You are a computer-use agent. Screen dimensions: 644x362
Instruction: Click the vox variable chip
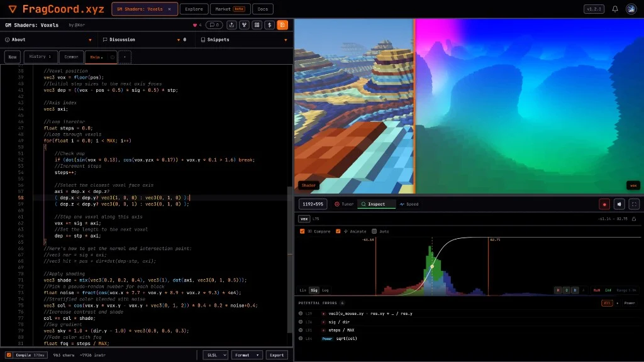click(304, 219)
